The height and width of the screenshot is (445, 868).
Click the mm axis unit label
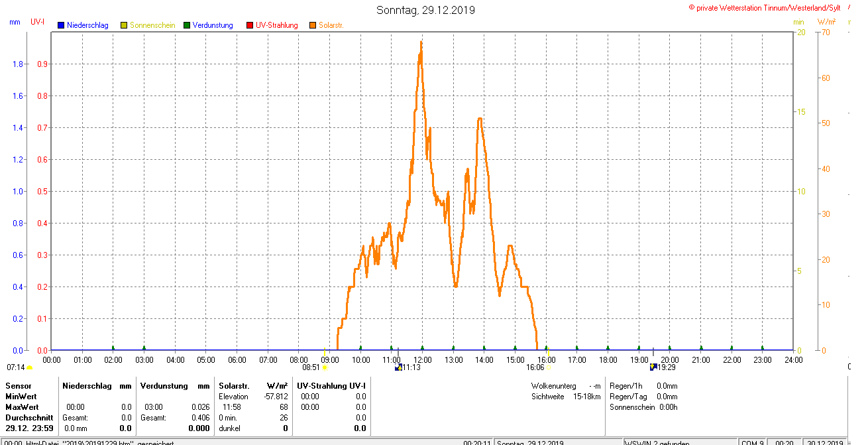coord(15,22)
